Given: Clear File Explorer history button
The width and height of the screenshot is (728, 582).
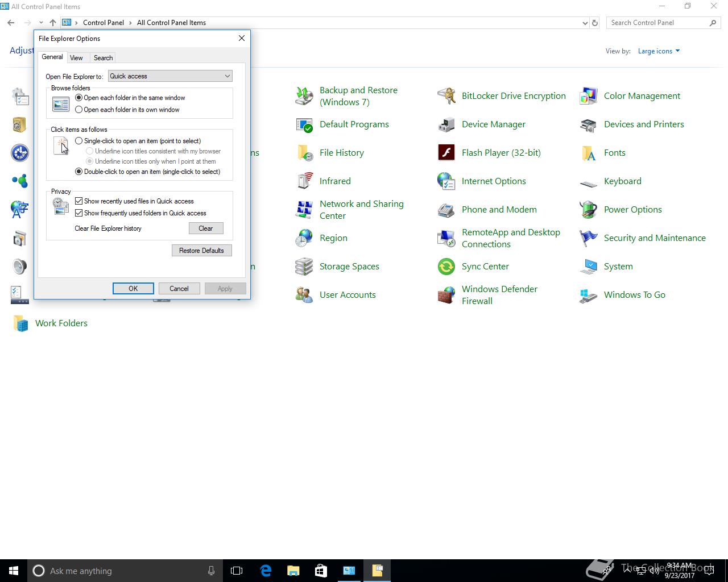Looking at the screenshot, I should (206, 228).
